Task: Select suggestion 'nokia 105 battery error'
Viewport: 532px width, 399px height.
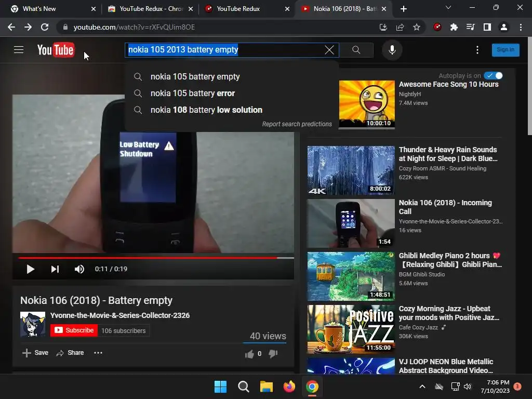Action: (x=232, y=94)
